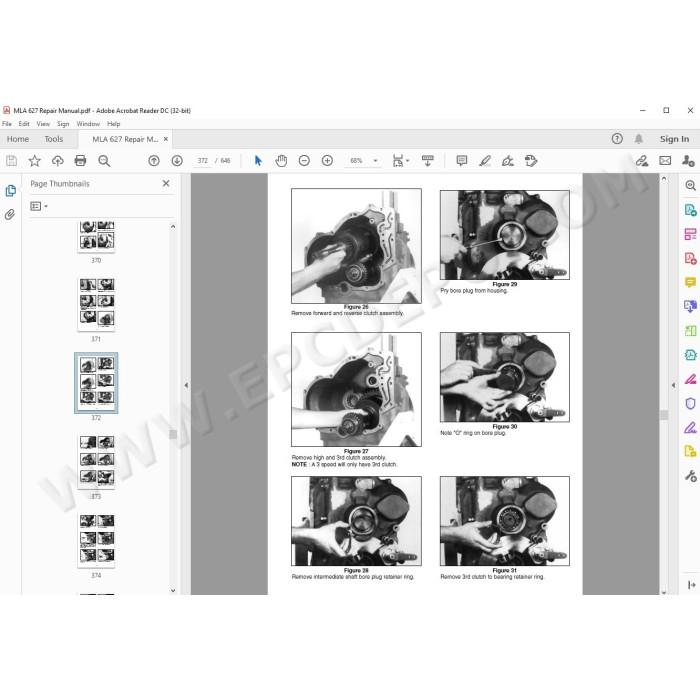
Task: Select page 374 thumbnail
Action: coord(96,541)
